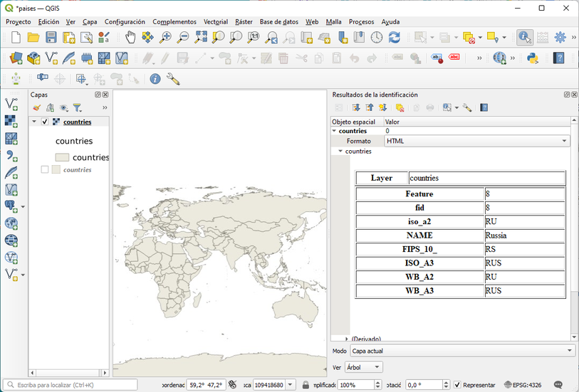
Task: Click Expand tree icon in identify results
Action: coord(356,107)
